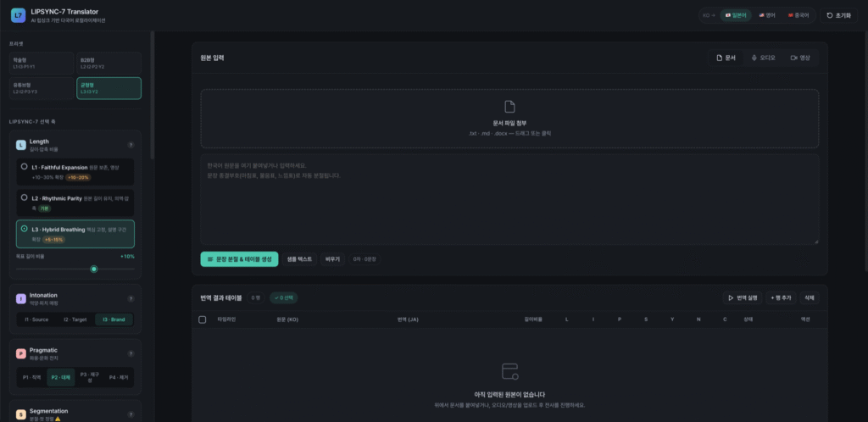Image resolution: width=868 pixels, height=422 pixels.
Task: Click the +10% target length value
Action: [127, 257]
